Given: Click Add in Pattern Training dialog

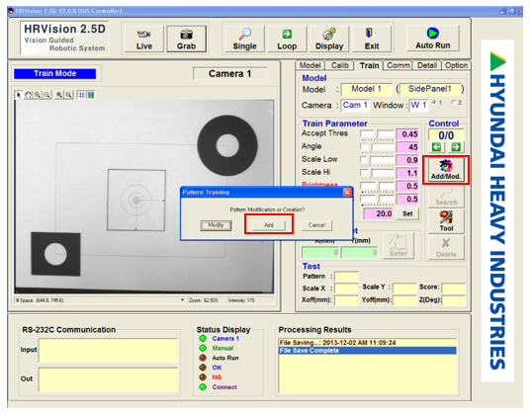Looking at the screenshot, I should [x=269, y=225].
